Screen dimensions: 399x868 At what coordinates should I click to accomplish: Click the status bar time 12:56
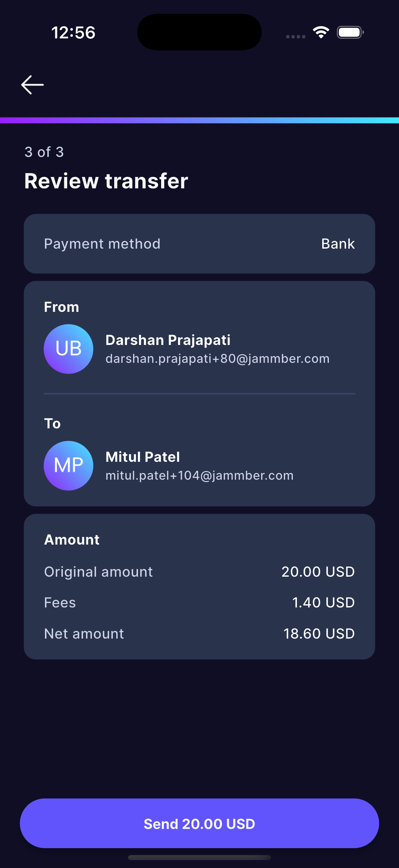click(x=73, y=33)
